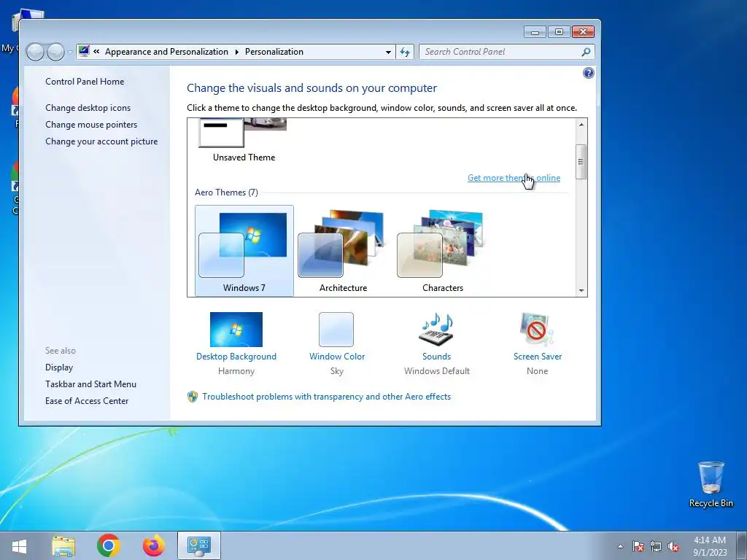Click Change desktop icons
Viewport: 747px width, 560px height.
pyautogui.click(x=88, y=108)
